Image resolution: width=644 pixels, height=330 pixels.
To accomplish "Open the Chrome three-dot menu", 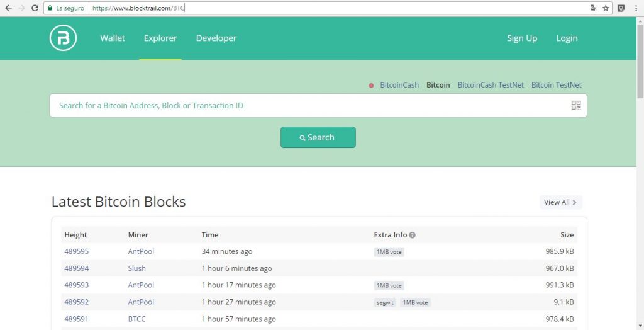I will point(636,8).
